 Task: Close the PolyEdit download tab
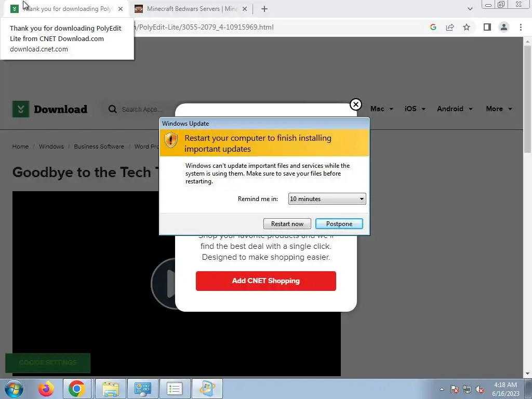(121, 9)
